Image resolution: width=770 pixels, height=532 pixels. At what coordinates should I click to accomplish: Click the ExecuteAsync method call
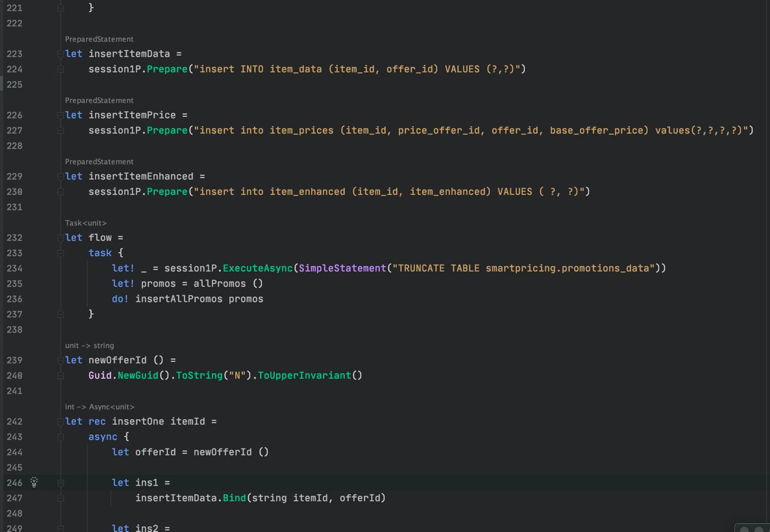[x=257, y=269]
